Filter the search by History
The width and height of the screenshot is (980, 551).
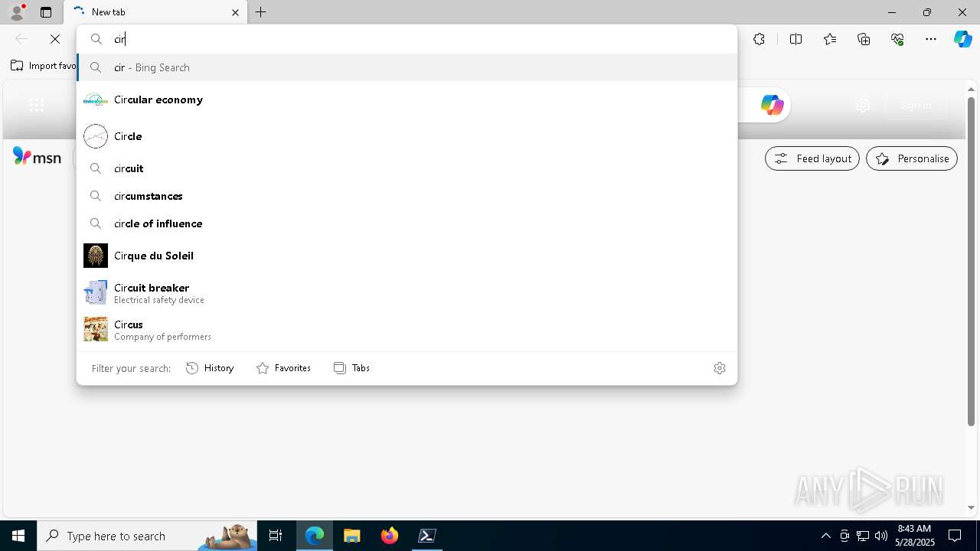tap(210, 368)
